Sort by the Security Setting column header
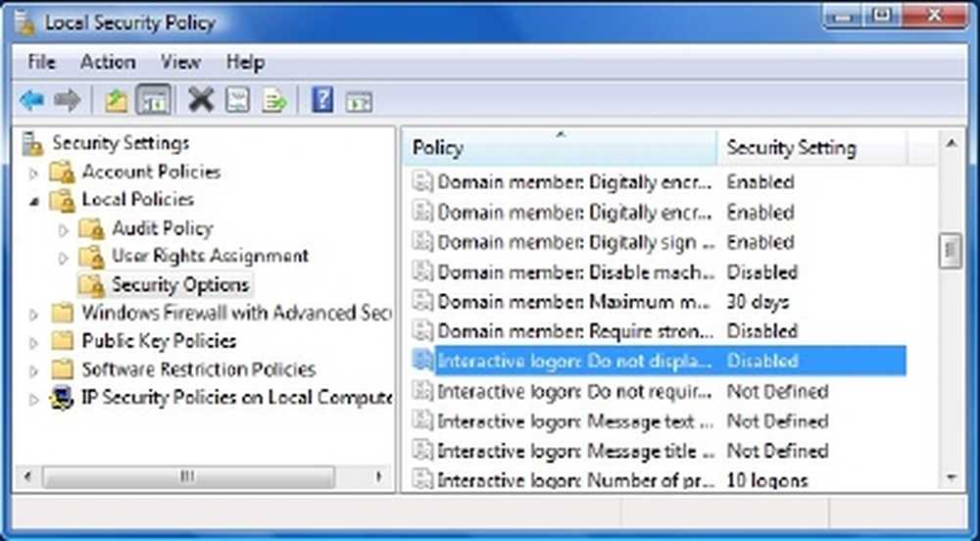 point(811,148)
